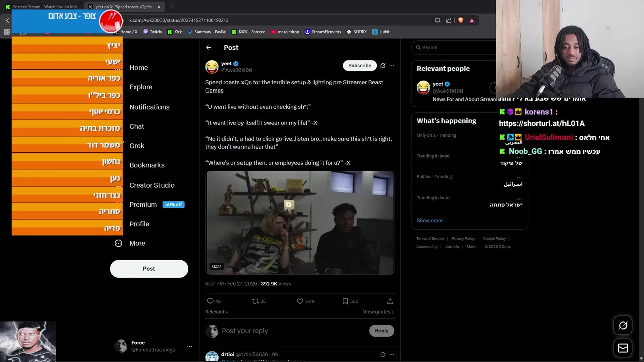The width and height of the screenshot is (644, 362).
Task: Close the yeet on X tab
Action: click(x=159, y=7)
